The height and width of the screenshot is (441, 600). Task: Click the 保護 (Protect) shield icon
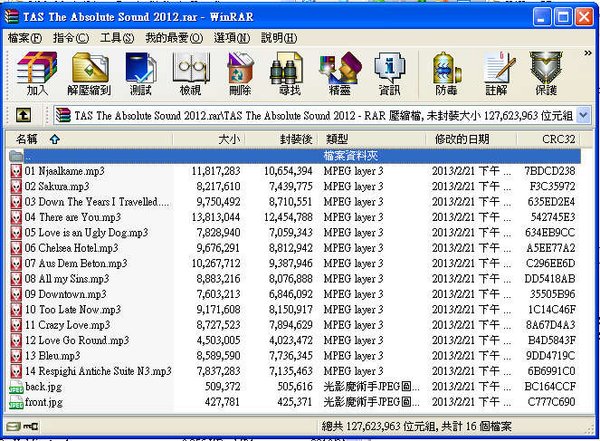546,74
